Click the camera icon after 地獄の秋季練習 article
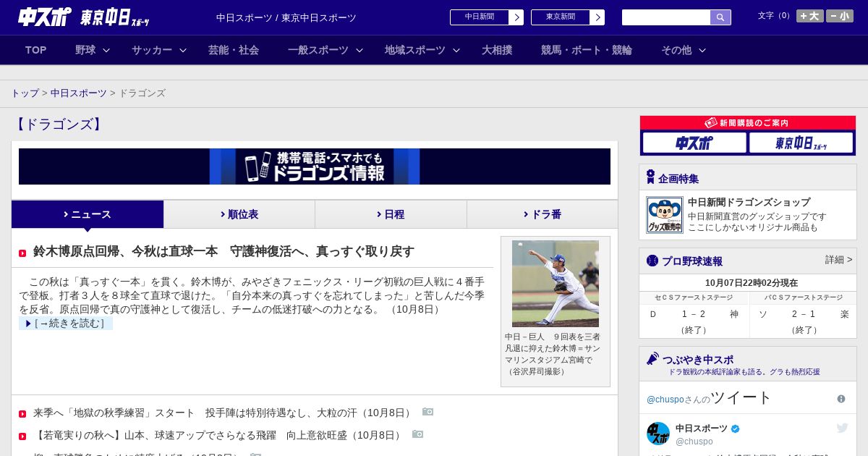 click(427, 412)
